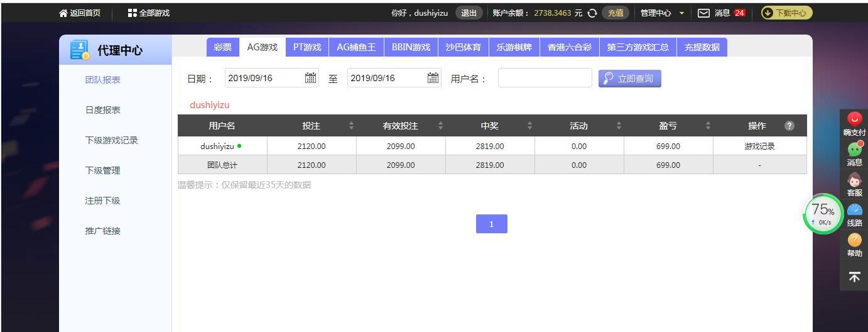The width and height of the screenshot is (868, 332).
Task: Open 游戏记录 link in dushiyizu row
Action: [759, 147]
